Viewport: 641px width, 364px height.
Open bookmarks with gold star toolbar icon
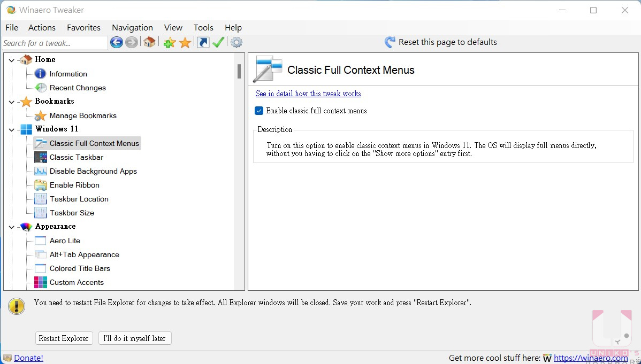click(x=185, y=42)
